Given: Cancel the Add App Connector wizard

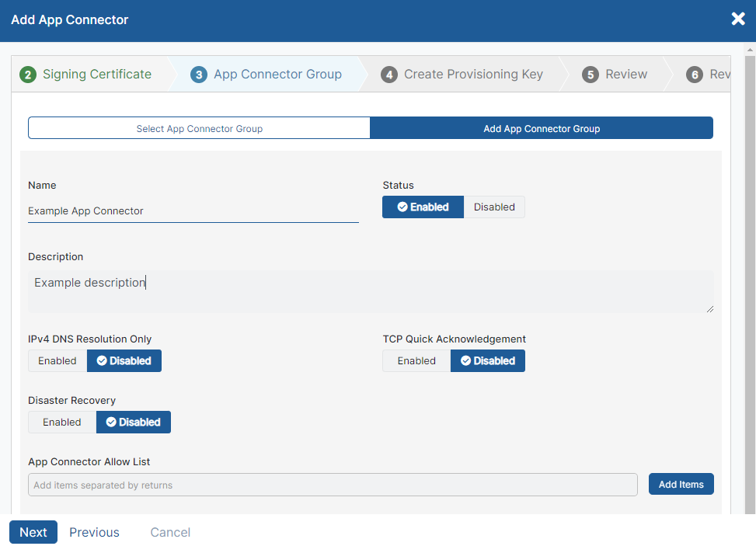Looking at the screenshot, I should [x=170, y=532].
